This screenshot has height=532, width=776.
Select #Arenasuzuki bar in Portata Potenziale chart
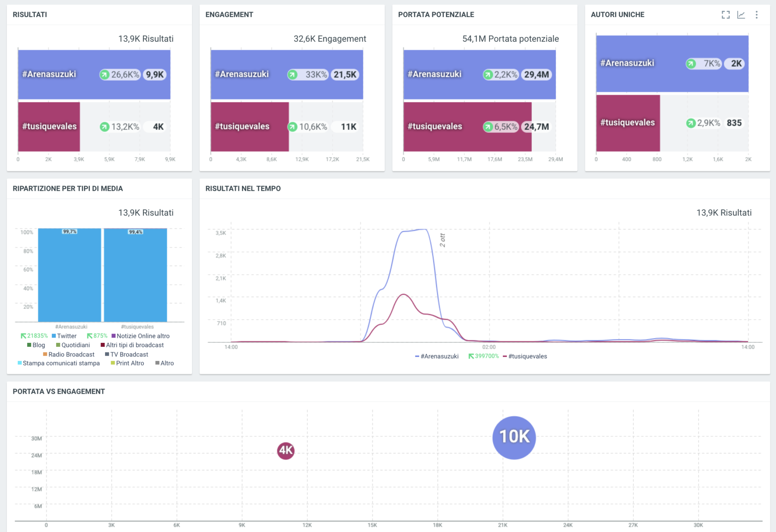[x=480, y=75]
